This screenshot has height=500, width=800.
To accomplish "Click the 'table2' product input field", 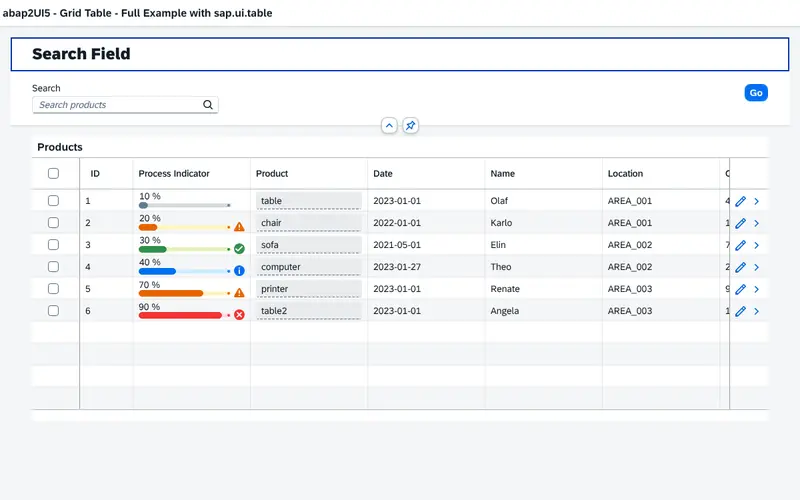I will tap(309, 310).
